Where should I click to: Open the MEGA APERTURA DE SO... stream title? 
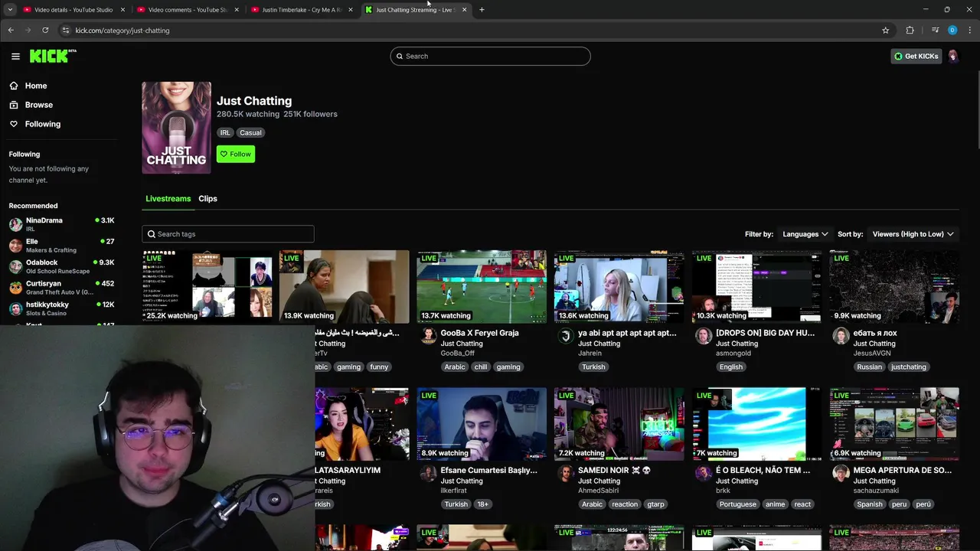pyautogui.click(x=903, y=470)
